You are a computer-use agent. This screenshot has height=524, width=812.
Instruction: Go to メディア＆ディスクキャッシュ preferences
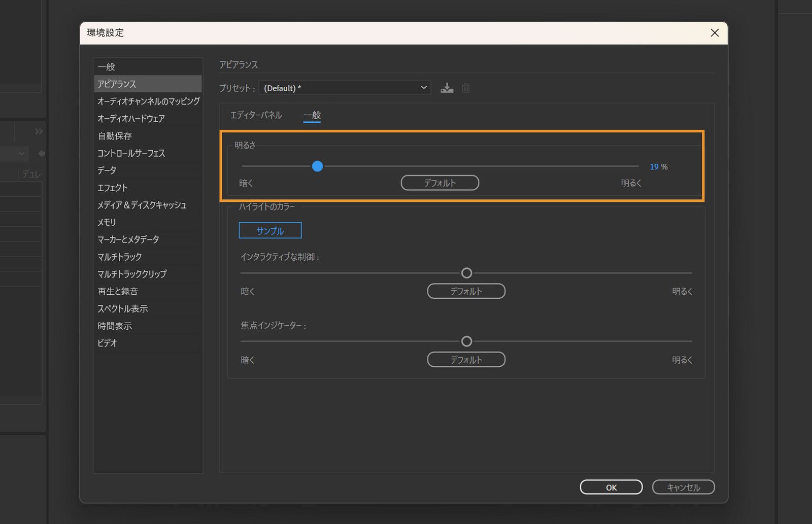[x=142, y=205]
